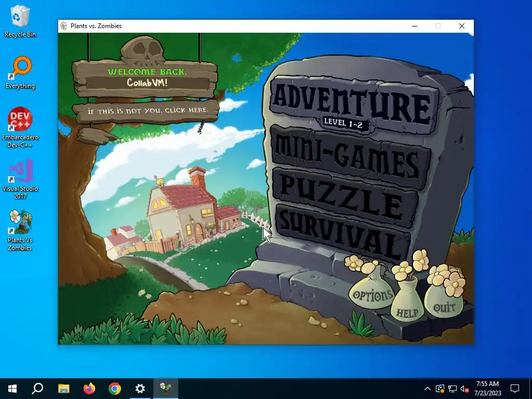This screenshot has width=532, height=399.
Task: Select Embarcadero Dev-C++ desktop shortcut
Action: [20, 128]
